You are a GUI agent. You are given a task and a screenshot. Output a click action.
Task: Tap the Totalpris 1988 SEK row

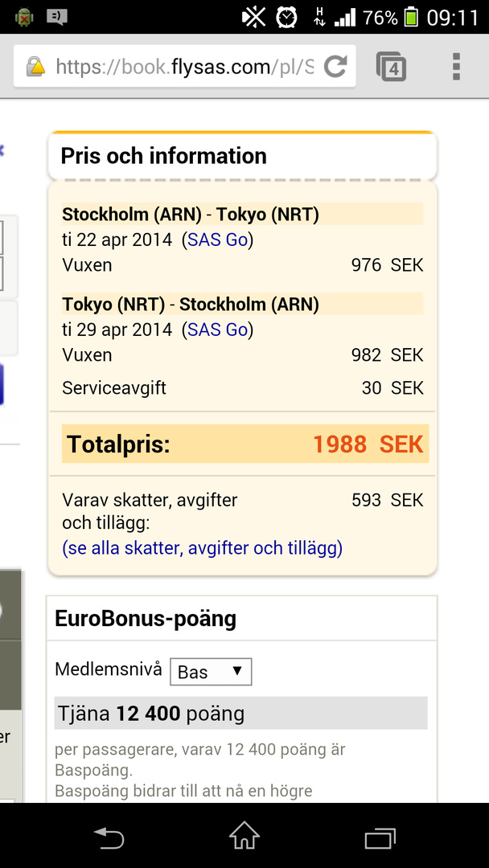(244, 444)
